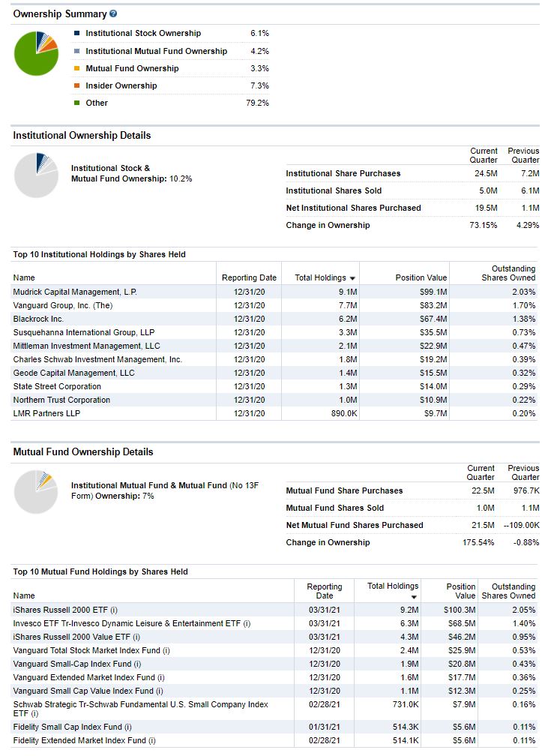Viewport: 557px width, 756px height.
Task: Click the green Other legend swatch
Action: [x=77, y=103]
